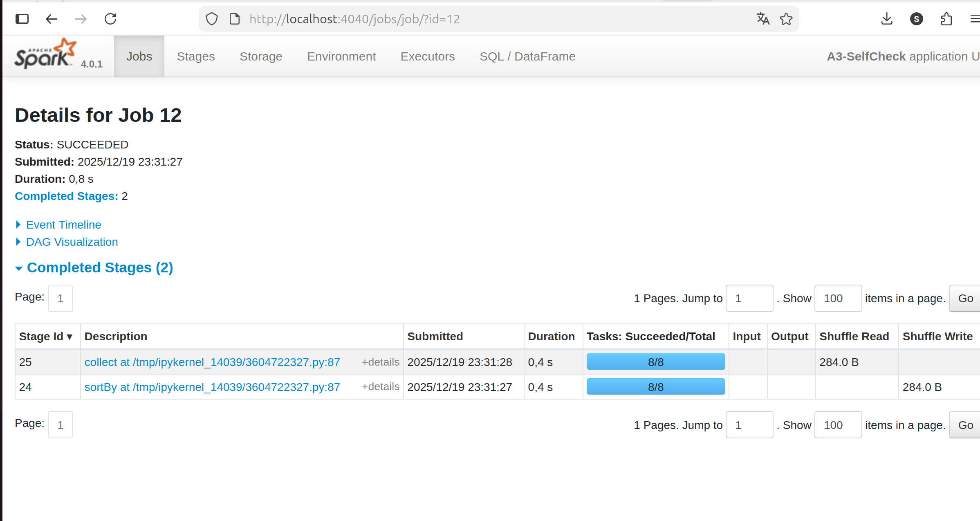Click the browser reload icon
This screenshot has width=980, height=521.
point(110,19)
